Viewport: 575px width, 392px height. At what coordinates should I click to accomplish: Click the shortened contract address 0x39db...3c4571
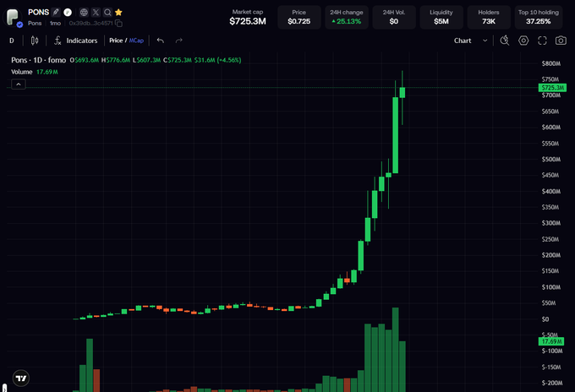coord(90,23)
